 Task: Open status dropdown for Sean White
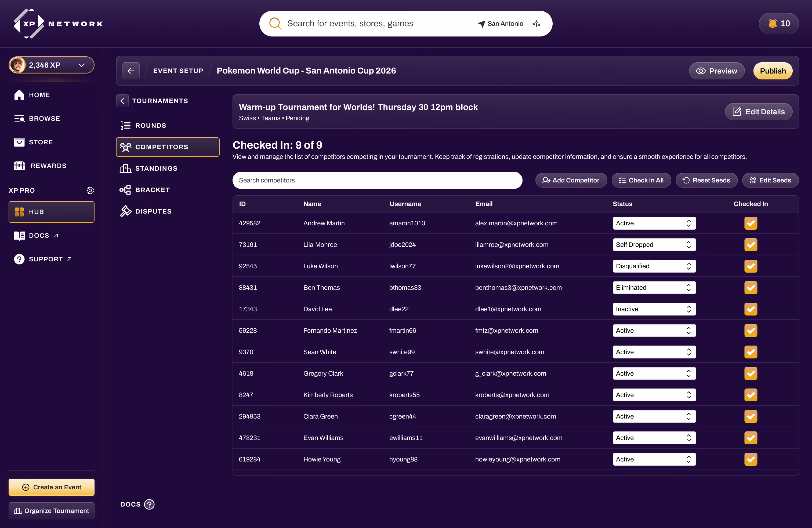pyautogui.click(x=654, y=352)
